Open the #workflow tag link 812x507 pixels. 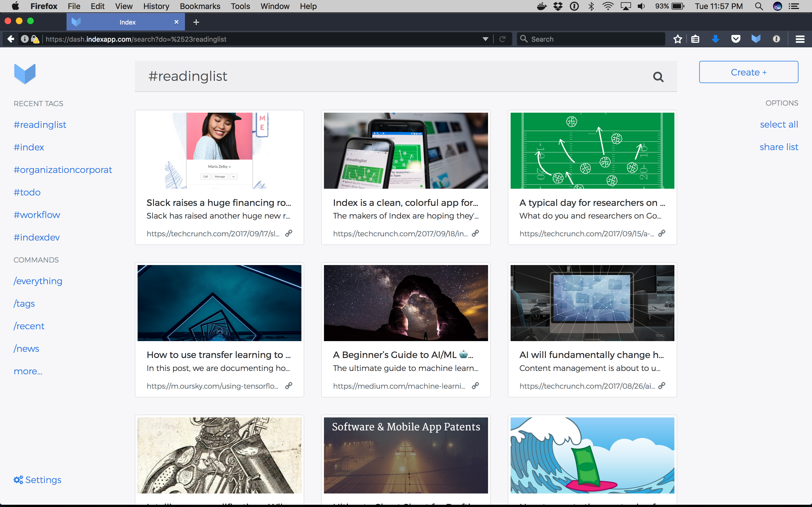click(x=37, y=215)
